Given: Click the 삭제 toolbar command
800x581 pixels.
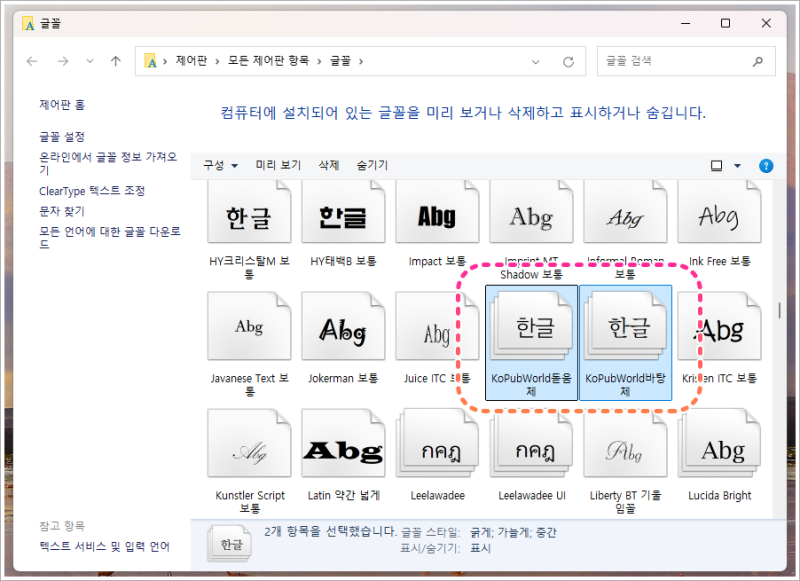Looking at the screenshot, I should click(x=329, y=165).
